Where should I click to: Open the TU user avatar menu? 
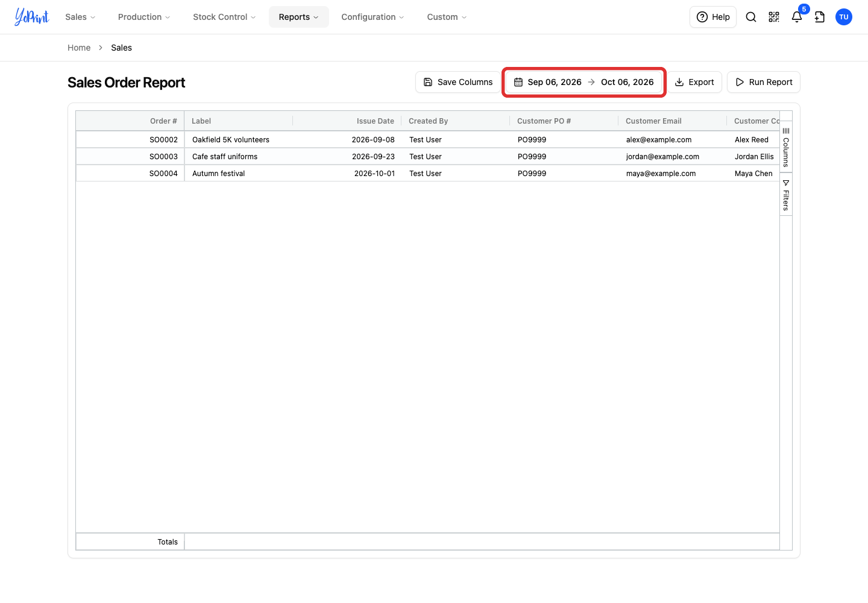844,17
